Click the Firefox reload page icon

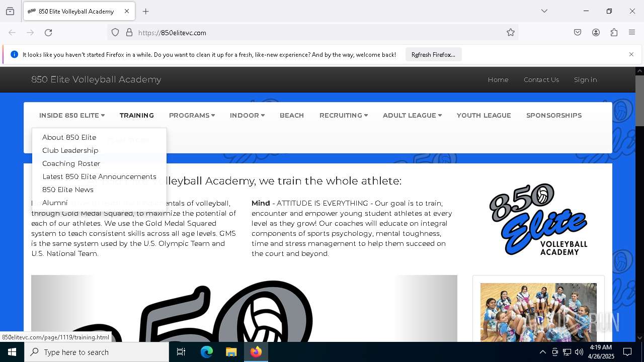pos(48,33)
